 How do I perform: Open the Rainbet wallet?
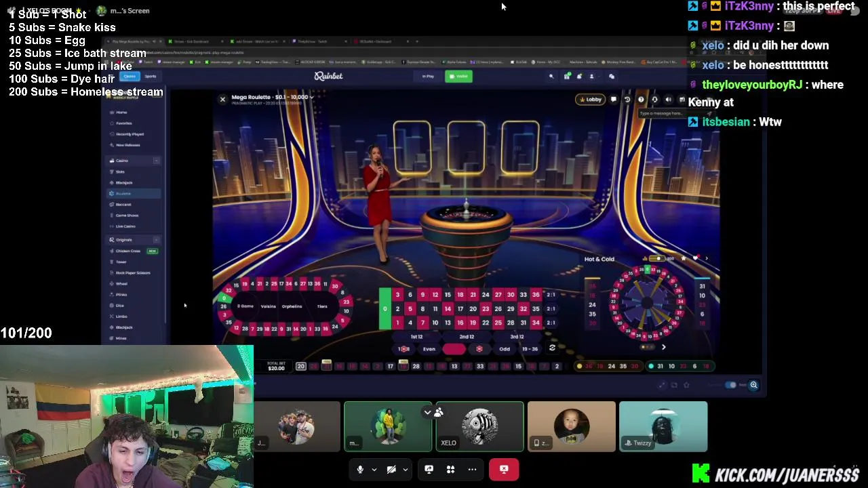[458, 76]
